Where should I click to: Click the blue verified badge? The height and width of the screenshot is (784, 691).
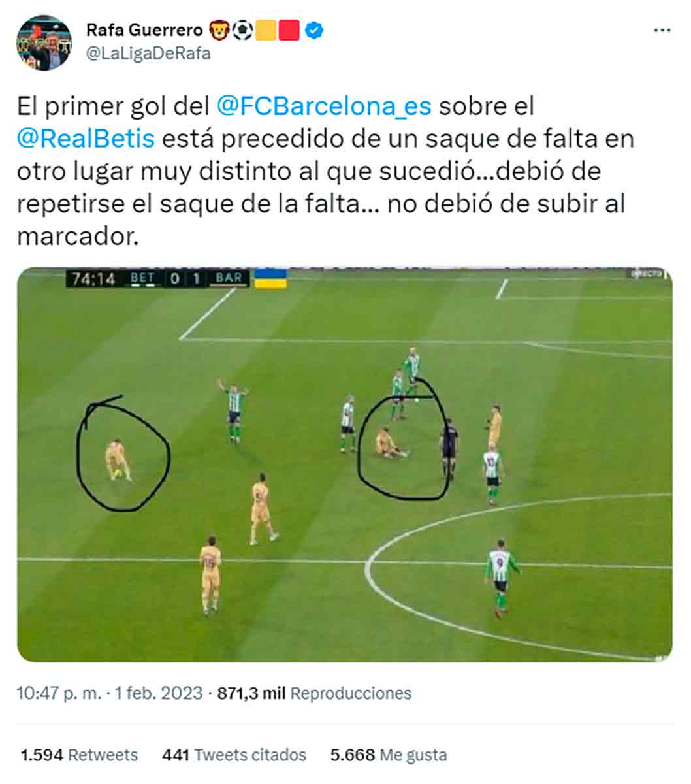click(314, 30)
